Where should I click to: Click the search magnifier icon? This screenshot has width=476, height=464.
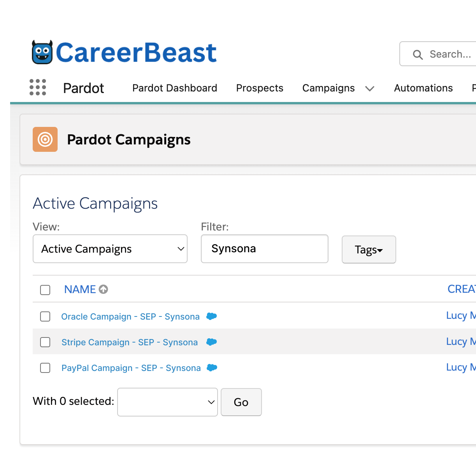click(x=418, y=54)
